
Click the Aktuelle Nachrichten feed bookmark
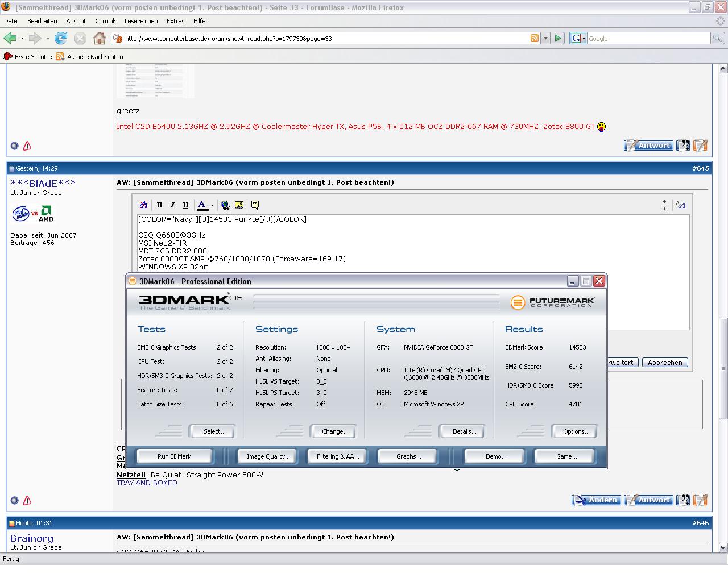pos(89,57)
